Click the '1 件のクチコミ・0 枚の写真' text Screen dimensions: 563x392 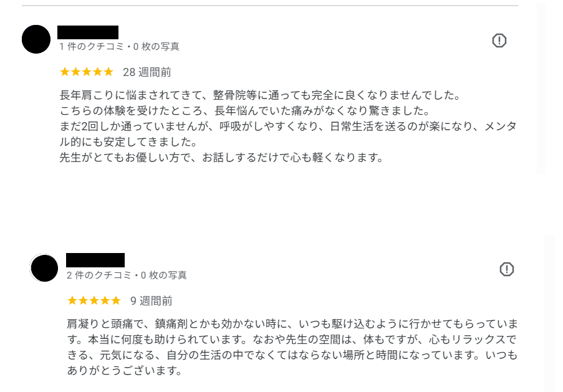[x=120, y=47]
